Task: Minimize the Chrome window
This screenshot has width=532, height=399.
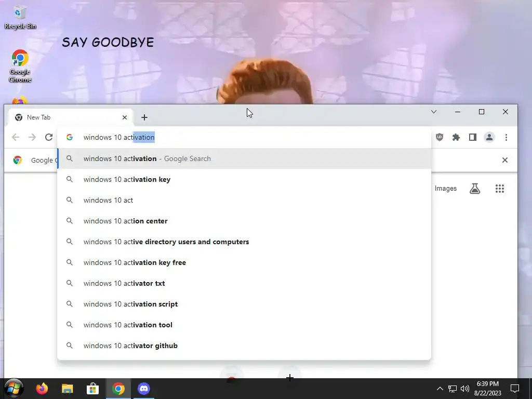Action: [x=457, y=112]
